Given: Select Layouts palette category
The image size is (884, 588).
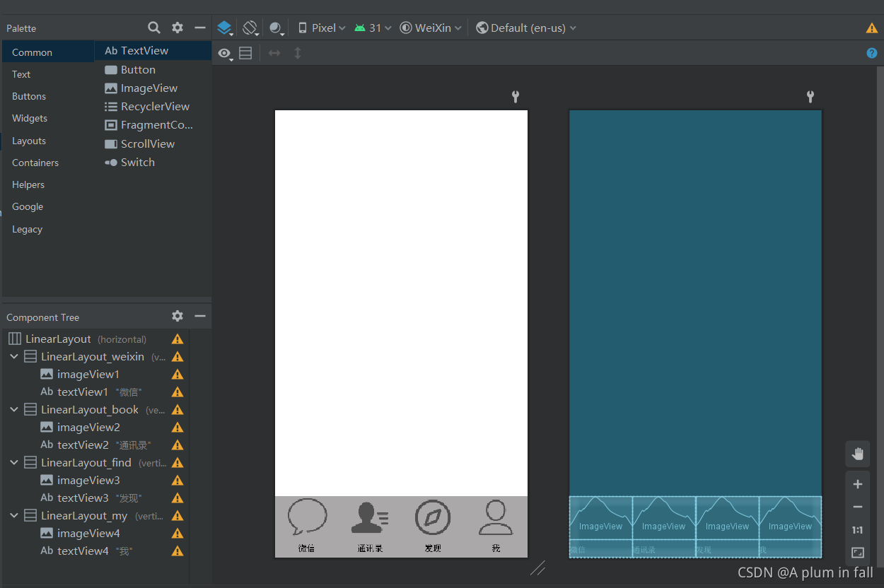Looking at the screenshot, I should click(48, 141).
